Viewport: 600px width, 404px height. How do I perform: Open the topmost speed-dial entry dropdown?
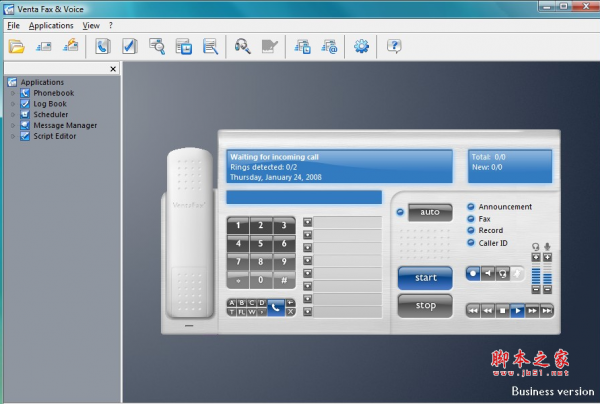pyautogui.click(x=307, y=222)
